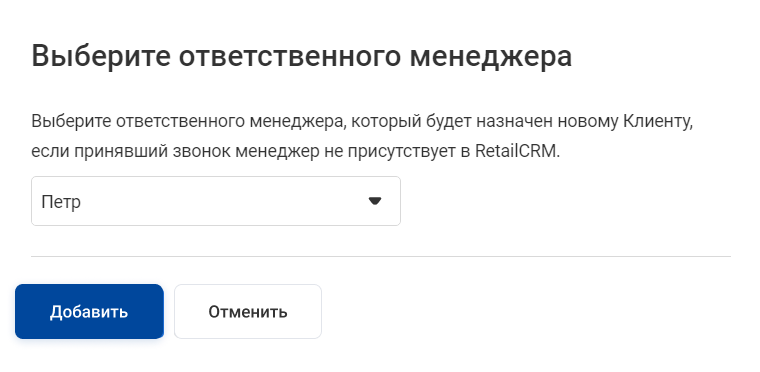This screenshot has height=372, width=760.
Task: Click the first line of the description text
Action: 362,121
